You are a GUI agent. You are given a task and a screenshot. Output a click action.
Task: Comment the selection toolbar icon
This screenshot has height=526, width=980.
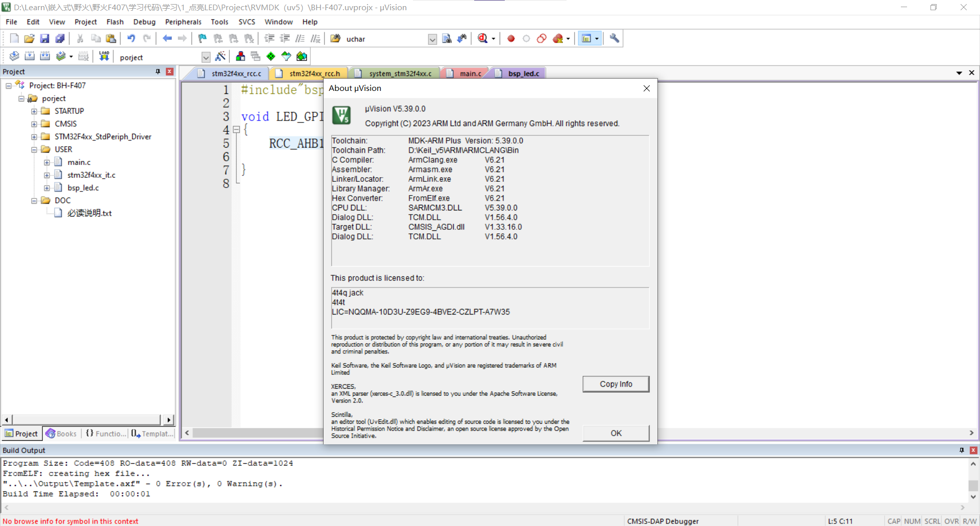pos(300,38)
